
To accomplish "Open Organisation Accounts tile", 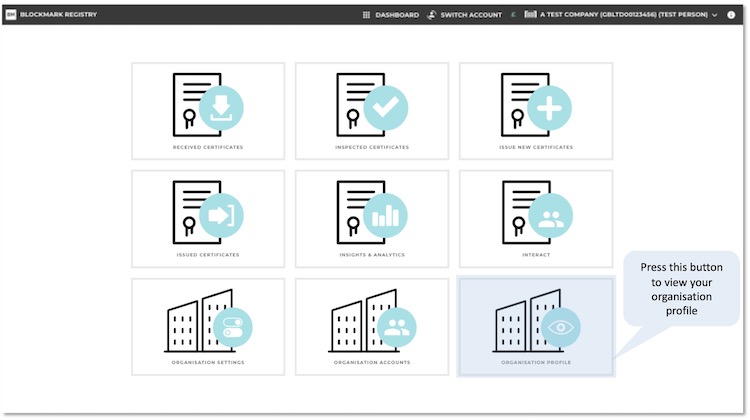I will [371, 326].
